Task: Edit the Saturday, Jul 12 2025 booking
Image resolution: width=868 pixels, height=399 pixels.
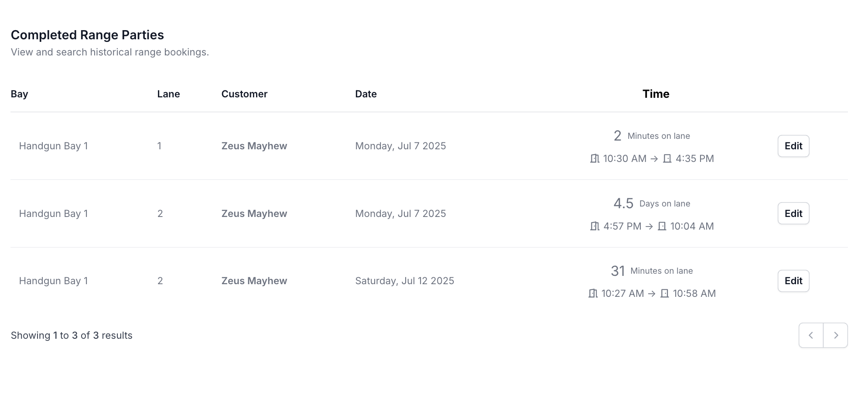Action: (x=793, y=281)
